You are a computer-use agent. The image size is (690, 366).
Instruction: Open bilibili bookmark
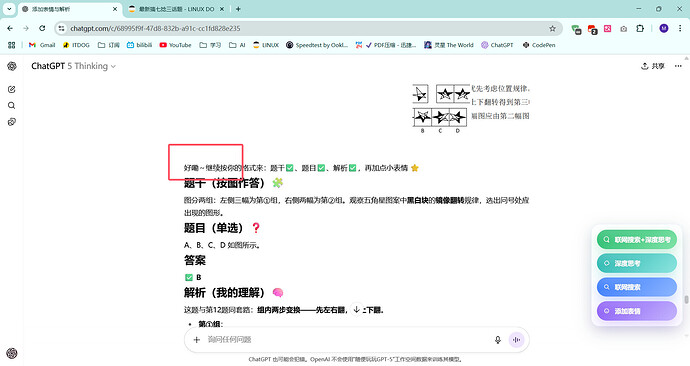139,45
